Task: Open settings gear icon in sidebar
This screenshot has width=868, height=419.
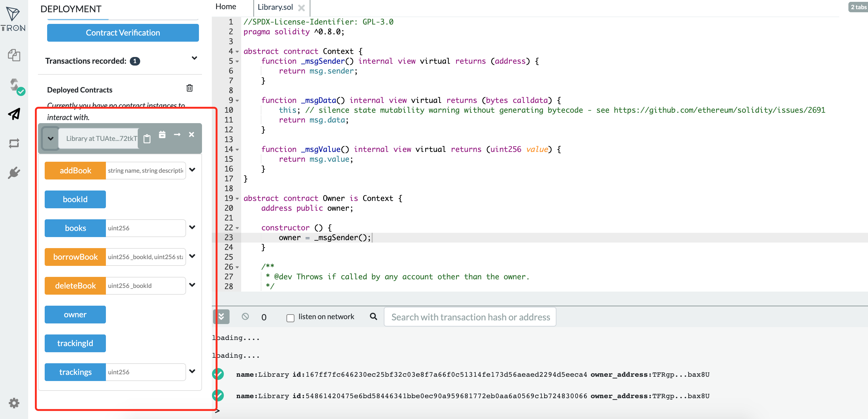Action: [14, 403]
